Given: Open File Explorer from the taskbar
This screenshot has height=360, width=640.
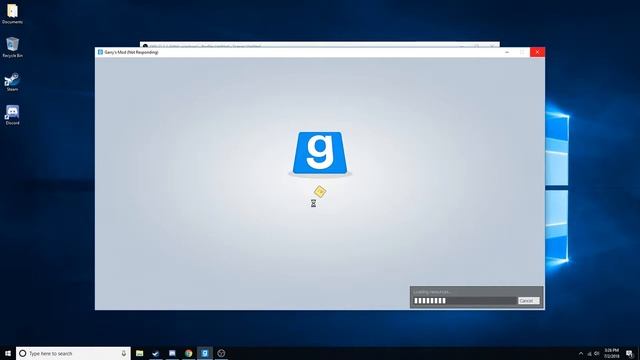Looking at the screenshot, I should [x=140, y=353].
